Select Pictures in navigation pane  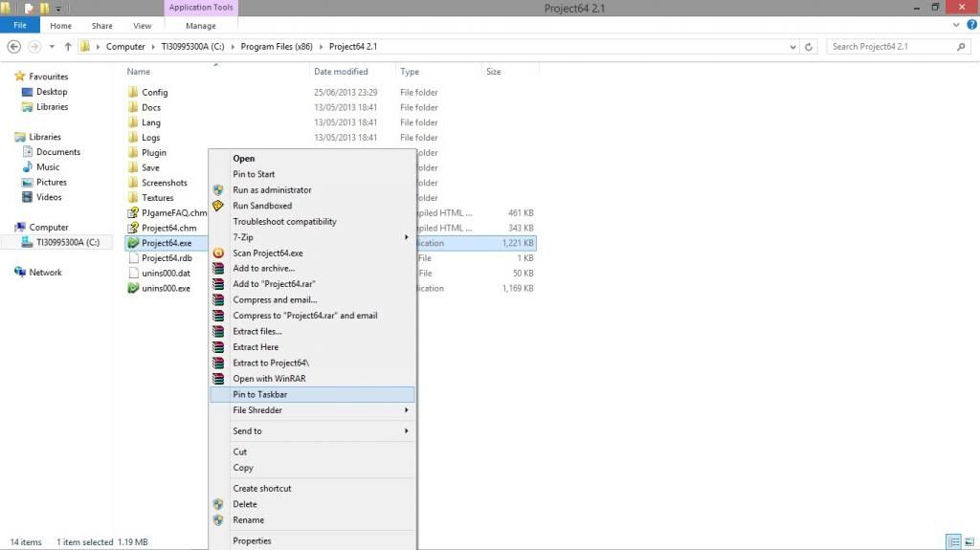52,182
